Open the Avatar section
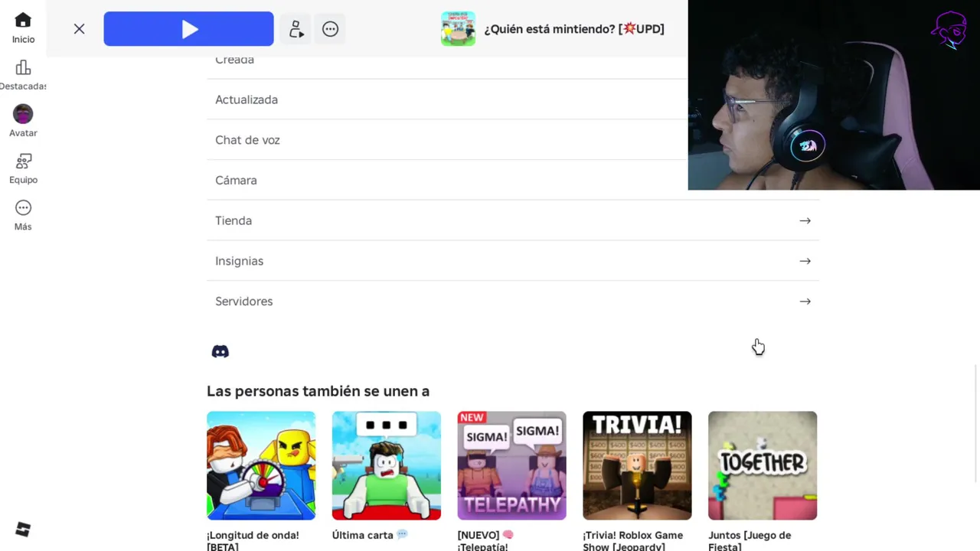Screen dimensions: 980x551 pos(23,122)
